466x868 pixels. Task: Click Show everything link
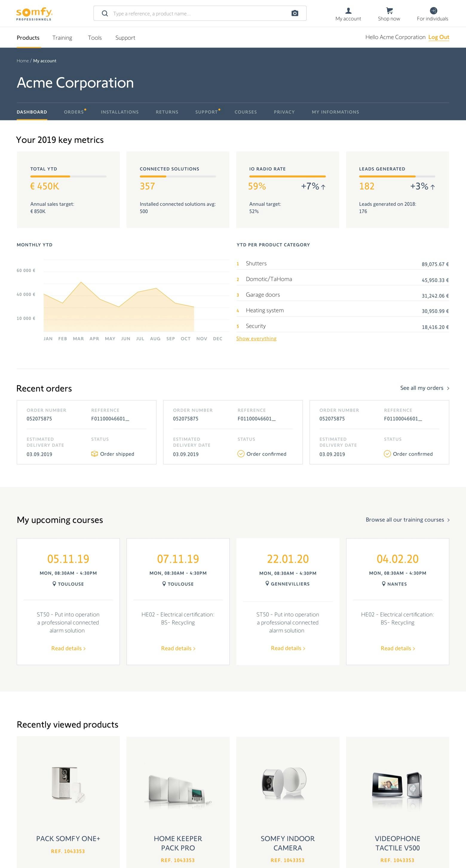pos(256,338)
